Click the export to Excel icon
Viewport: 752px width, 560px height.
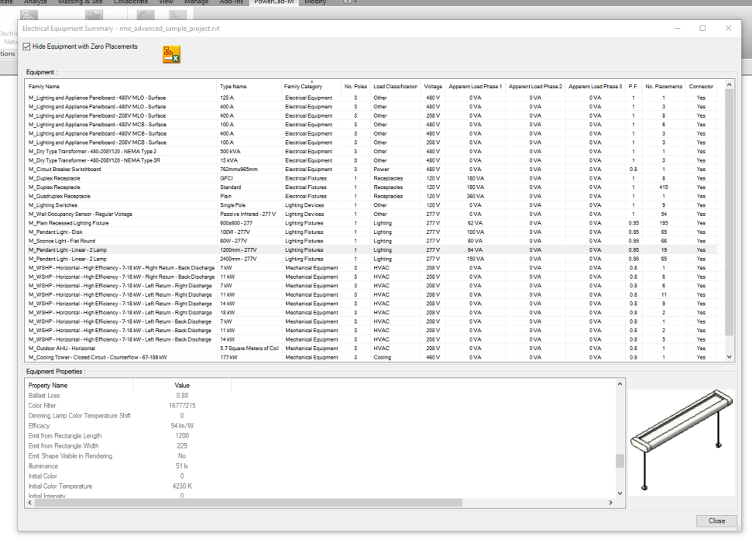pyautogui.click(x=171, y=55)
